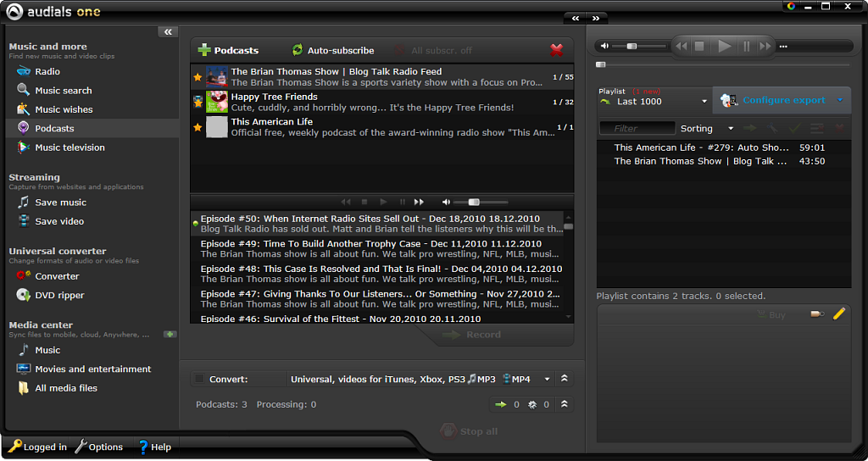Select Episode #48 This Case Is Resolved
868x461 pixels.
click(x=377, y=274)
